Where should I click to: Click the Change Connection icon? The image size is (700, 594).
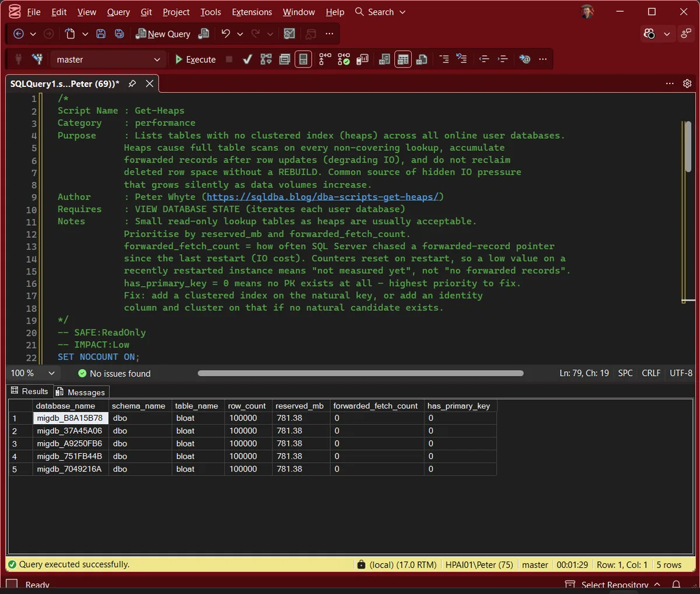click(x=38, y=59)
